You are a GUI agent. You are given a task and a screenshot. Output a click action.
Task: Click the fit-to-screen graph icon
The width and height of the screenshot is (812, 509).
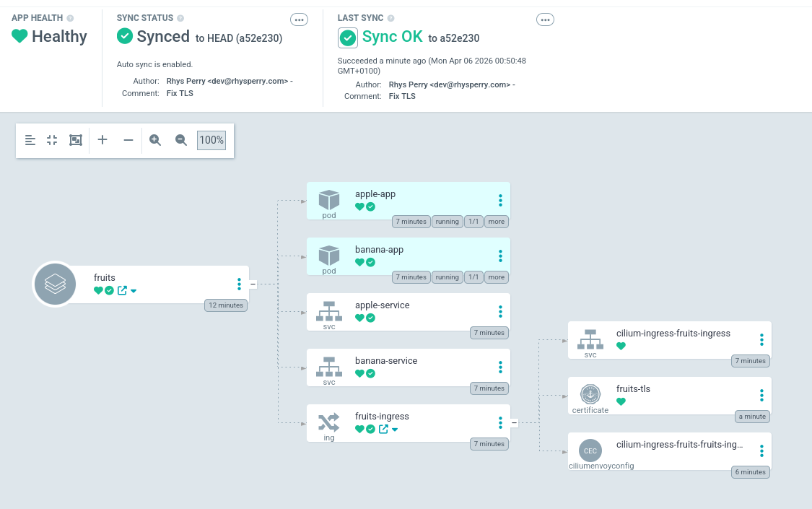click(x=75, y=139)
